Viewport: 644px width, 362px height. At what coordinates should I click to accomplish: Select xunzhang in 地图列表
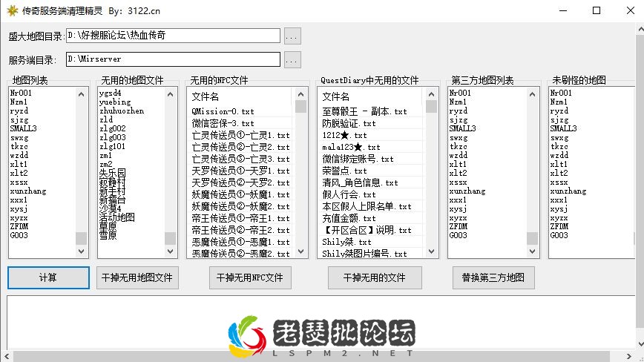tap(28, 191)
